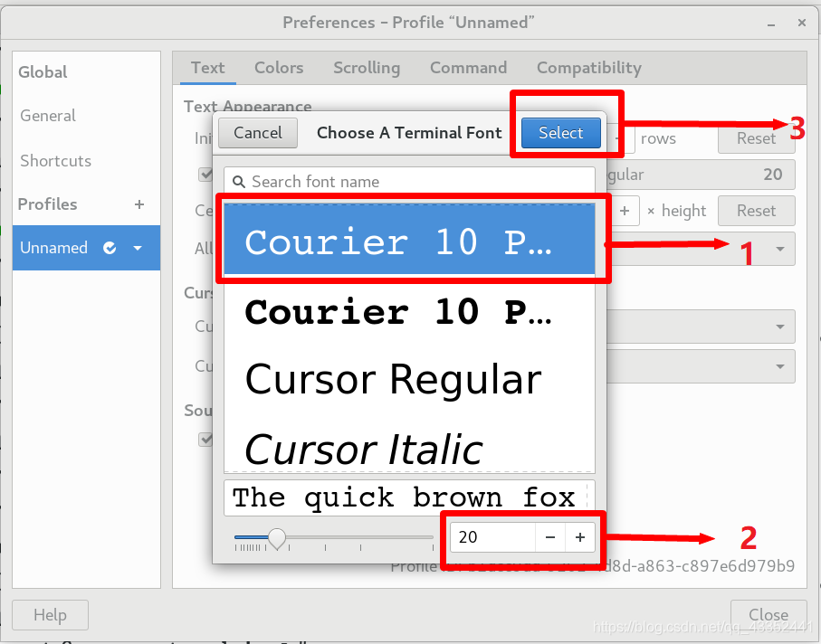
Task: Toggle the custom font checkbox
Action: click(205, 175)
